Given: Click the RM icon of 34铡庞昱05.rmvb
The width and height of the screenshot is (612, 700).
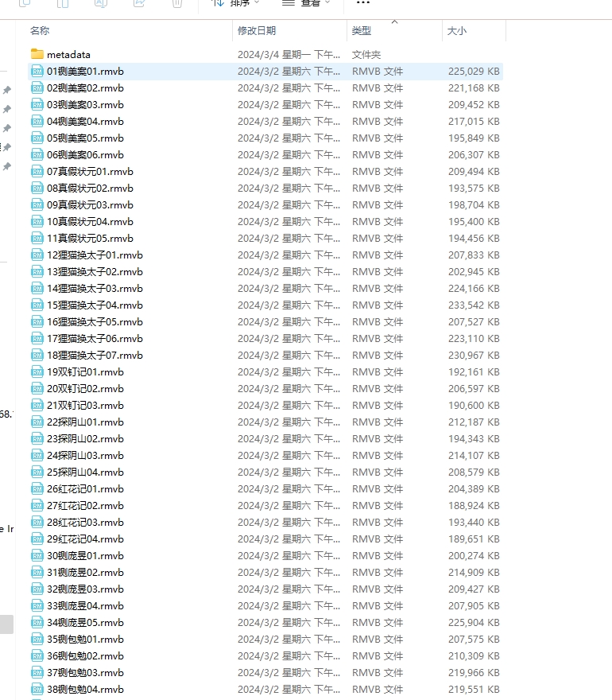Looking at the screenshot, I should point(37,623).
